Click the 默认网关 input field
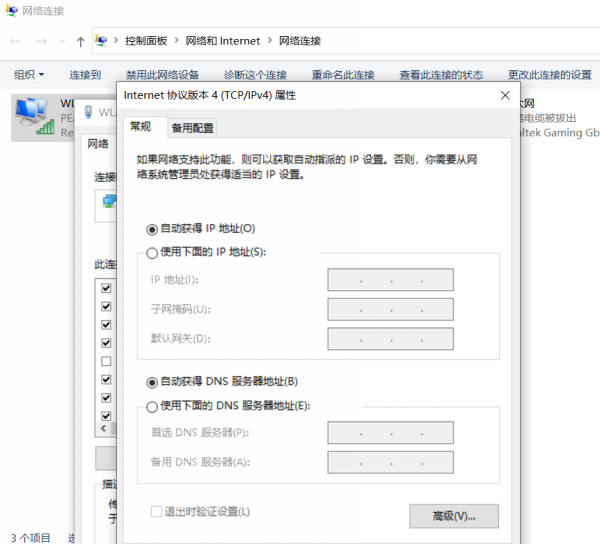 pos(390,339)
